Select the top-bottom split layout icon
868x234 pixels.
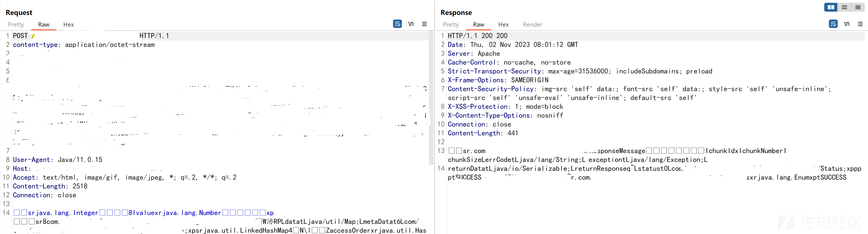coord(844,7)
